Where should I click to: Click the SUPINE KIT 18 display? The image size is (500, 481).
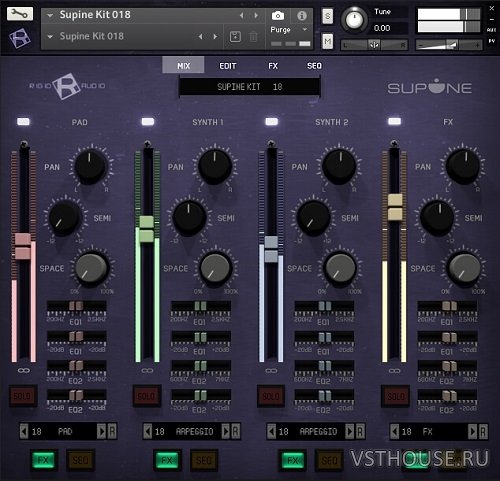pos(249,87)
